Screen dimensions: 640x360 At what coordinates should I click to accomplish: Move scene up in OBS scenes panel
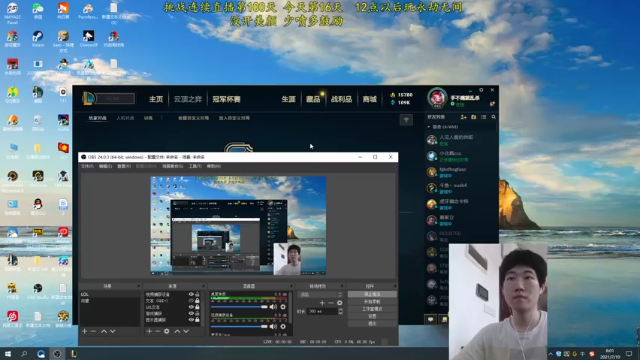104,331
